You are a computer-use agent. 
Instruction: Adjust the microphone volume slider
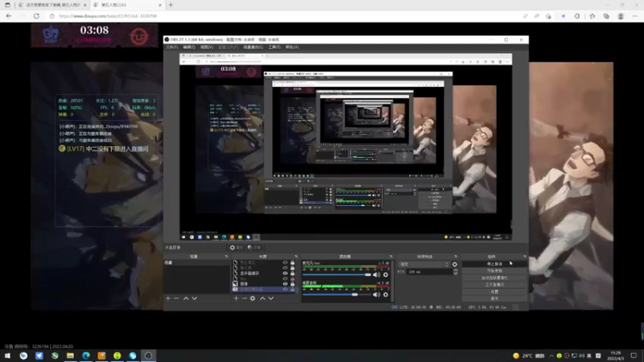point(336,274)
